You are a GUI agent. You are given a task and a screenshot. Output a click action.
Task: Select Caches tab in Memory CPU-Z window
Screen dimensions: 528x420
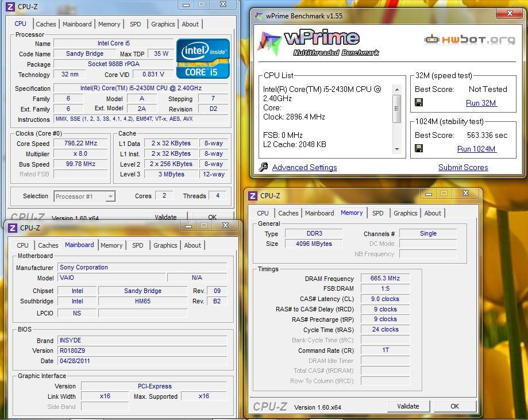(x=288, y=213)
